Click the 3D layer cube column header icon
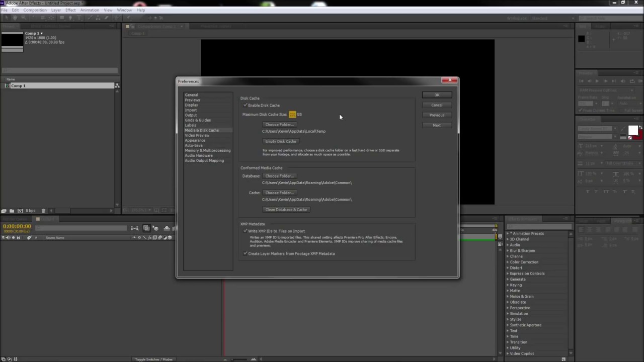 pos(170,238)
